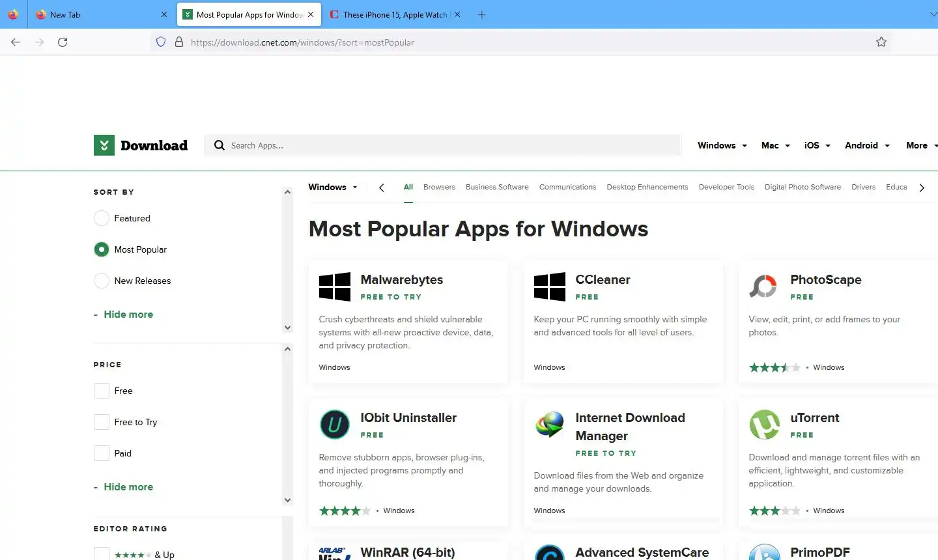This screenshot has width=938, height=560.
Task: Open the Mac platform dropdown
Action: point(775,145)
